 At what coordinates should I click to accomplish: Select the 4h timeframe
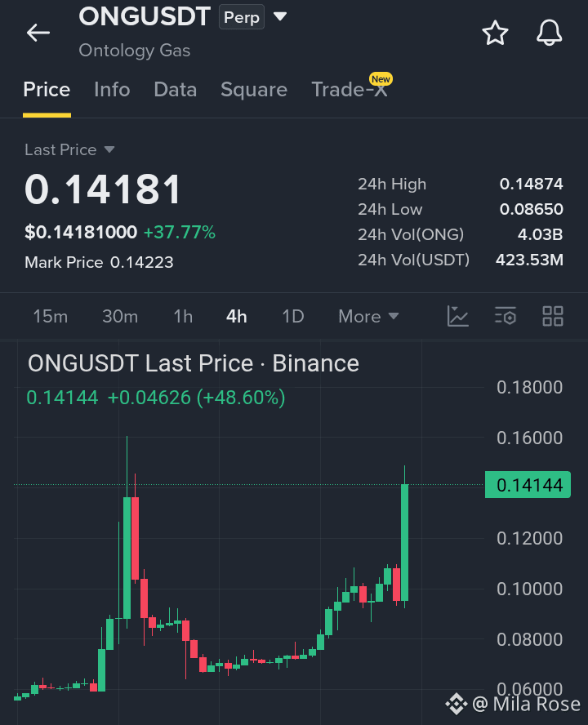[x=236, y=316]
